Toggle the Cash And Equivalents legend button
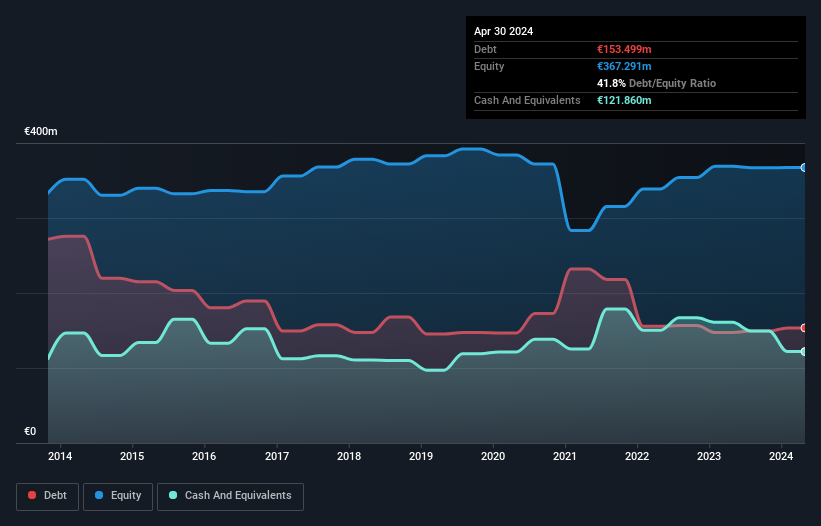 [230, 496]
